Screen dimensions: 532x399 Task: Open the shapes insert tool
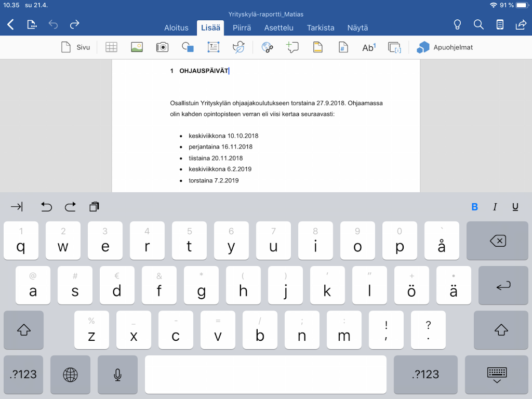point(188,47)
